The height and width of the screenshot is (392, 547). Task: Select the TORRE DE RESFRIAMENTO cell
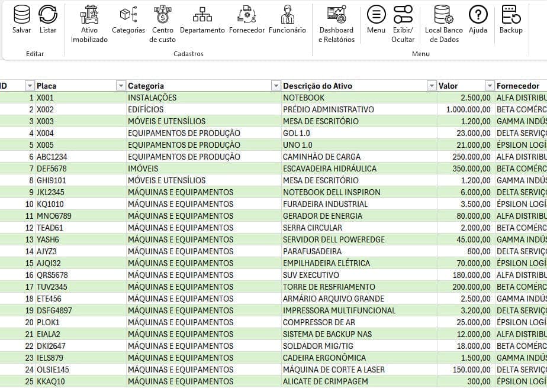[359, 287]
